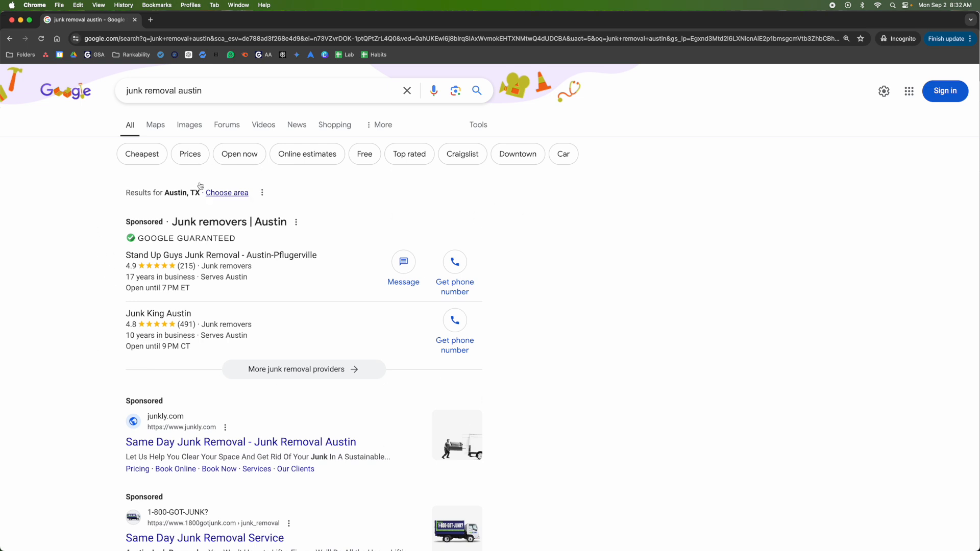
Task: Click the Sign in button
Action: (x=945, y=91)
